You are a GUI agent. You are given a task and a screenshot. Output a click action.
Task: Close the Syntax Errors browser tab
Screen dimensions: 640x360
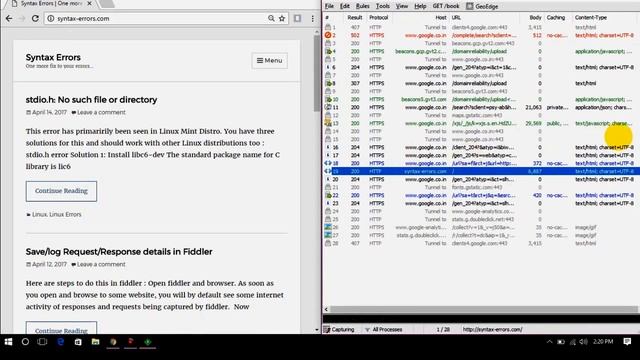click(x=89, y=3)
